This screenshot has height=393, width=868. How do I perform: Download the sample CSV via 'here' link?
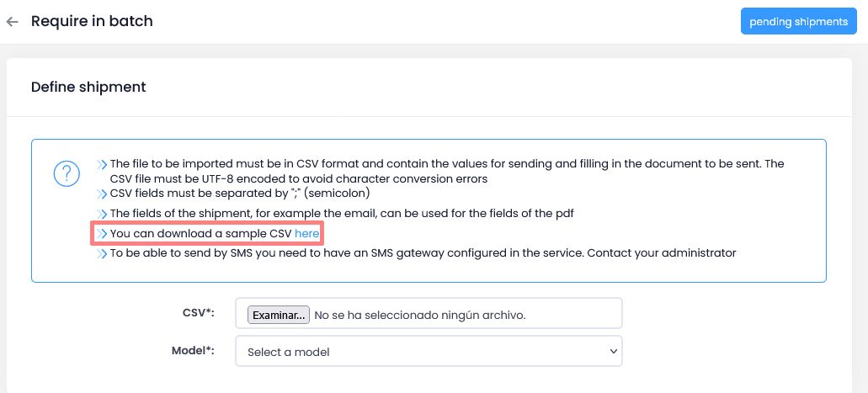[306, 233]
